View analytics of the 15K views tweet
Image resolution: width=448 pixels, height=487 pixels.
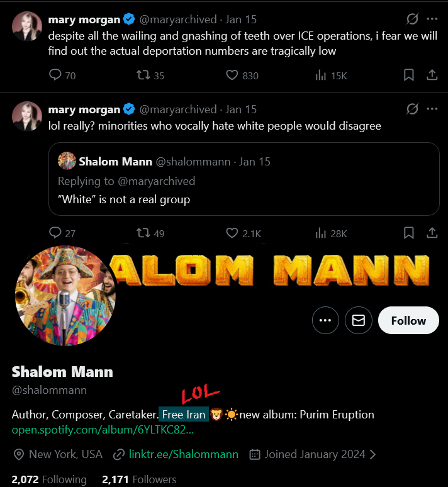tap(331, 75)
